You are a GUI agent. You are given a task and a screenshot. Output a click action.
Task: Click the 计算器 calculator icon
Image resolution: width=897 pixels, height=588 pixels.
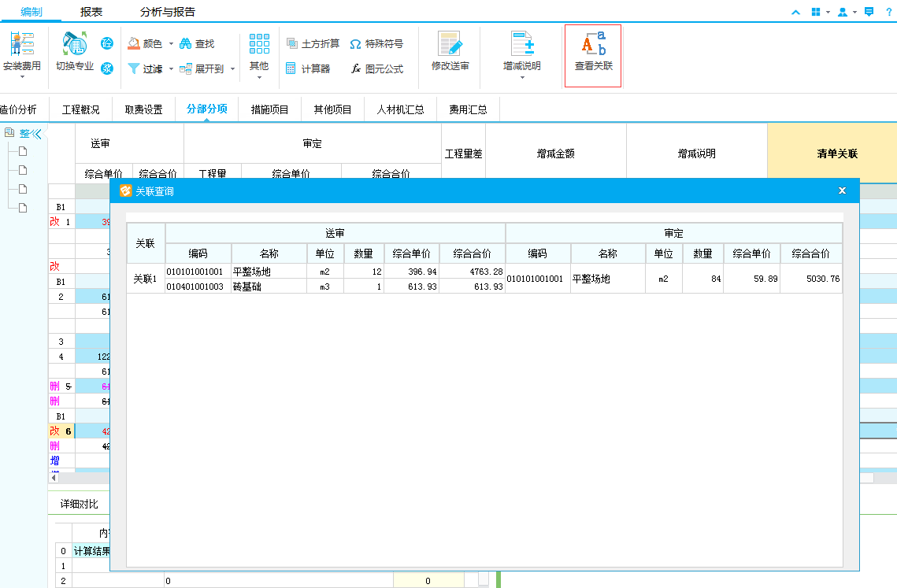[291, 69]
